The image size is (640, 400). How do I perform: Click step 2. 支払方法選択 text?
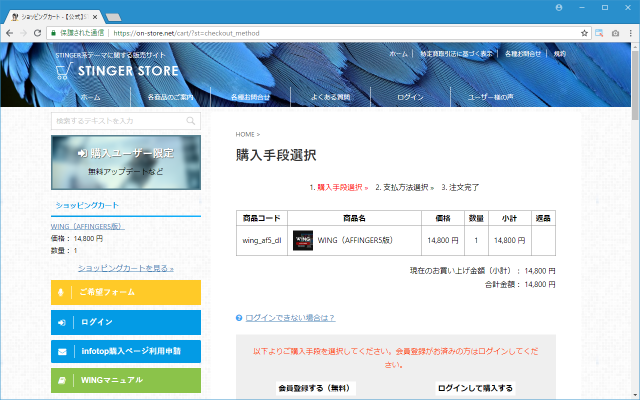point(404,187)
